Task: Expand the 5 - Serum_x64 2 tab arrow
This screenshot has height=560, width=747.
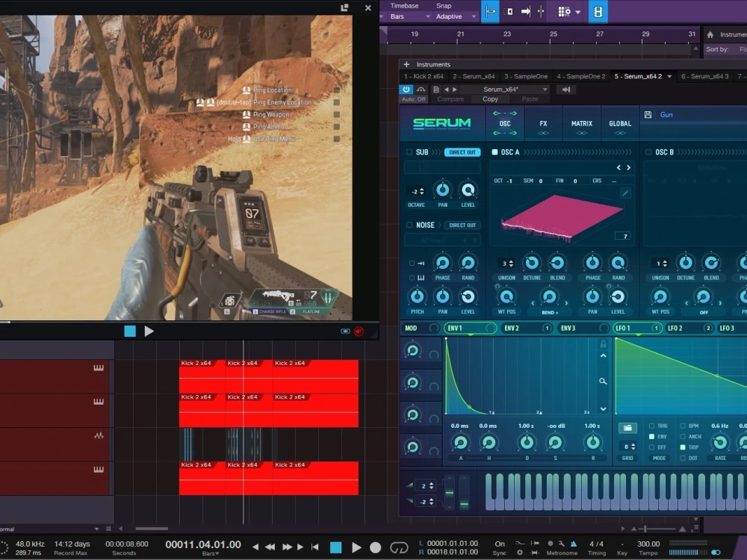Action: [x=669, y=76]
